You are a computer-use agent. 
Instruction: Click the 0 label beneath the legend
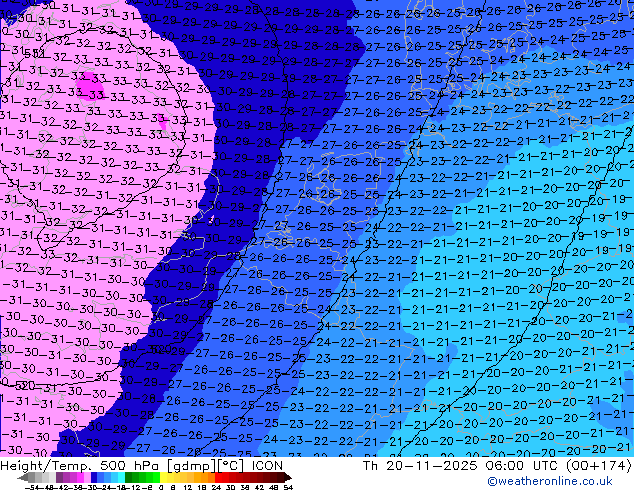click(161, 487)
